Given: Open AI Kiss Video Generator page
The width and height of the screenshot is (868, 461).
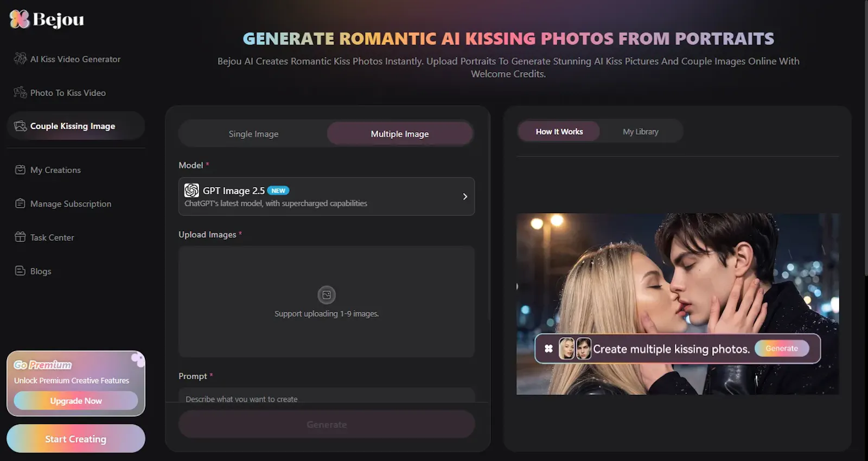Looking at the screenshot, I should (x=75, y=59).
